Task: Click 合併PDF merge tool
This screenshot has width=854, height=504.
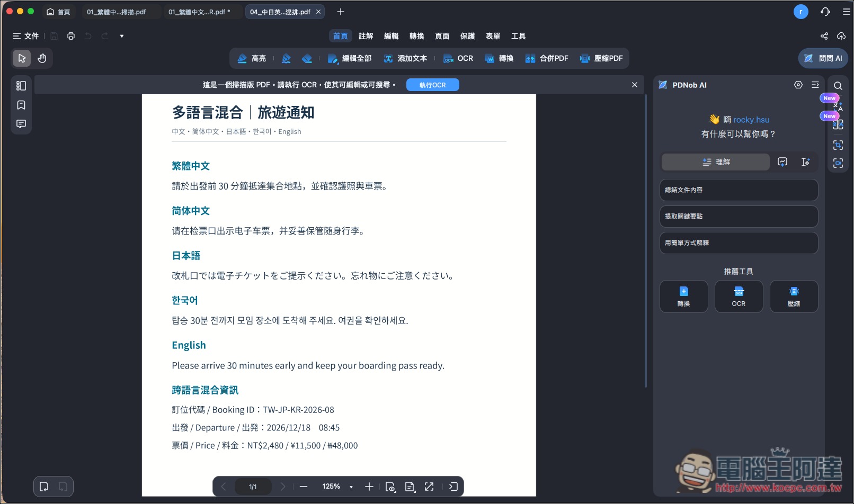Action: [547, 58]
